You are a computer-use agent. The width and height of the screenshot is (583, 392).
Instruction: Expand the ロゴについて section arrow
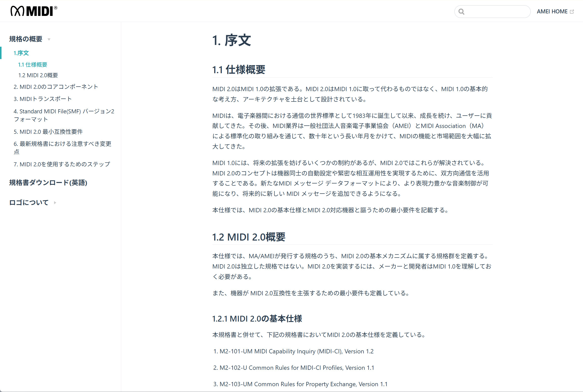click(x=55, y=203)
